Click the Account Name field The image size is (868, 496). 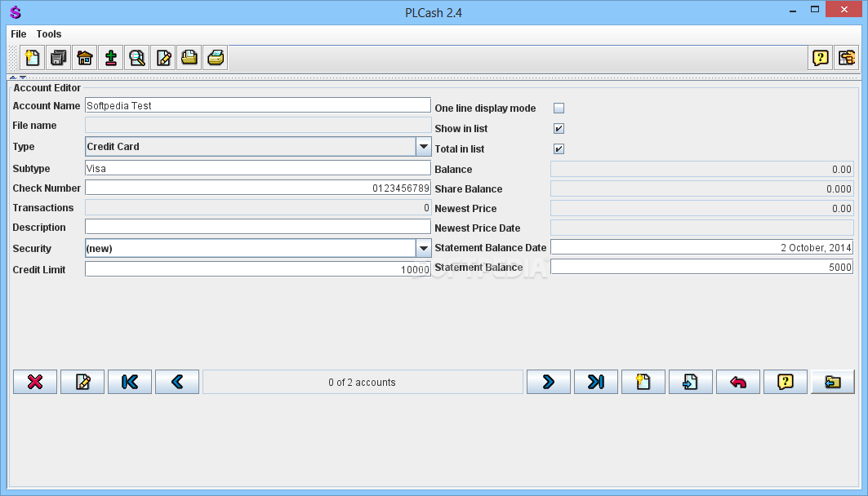(x=258, y=105)
